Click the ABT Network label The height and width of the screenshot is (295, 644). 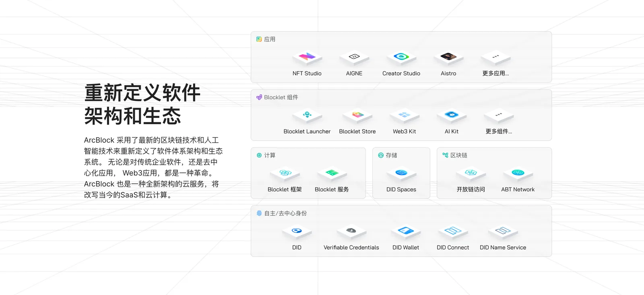point(518,190)
